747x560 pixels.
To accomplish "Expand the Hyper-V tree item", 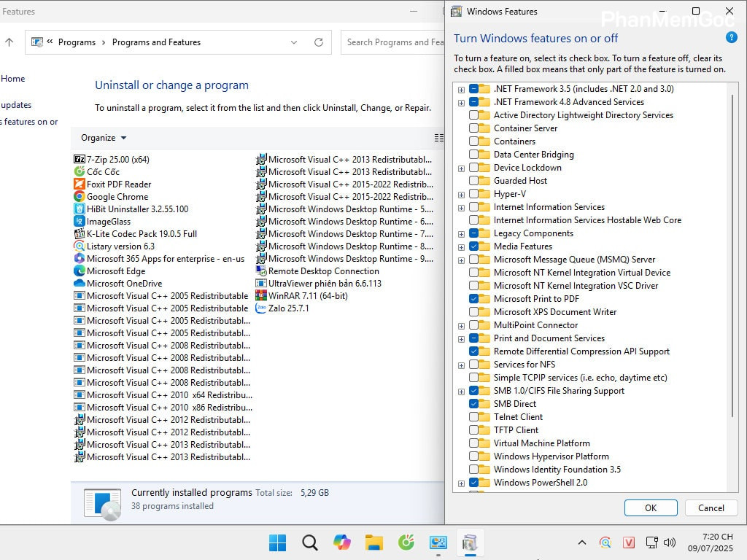I will tap(461, 193).
